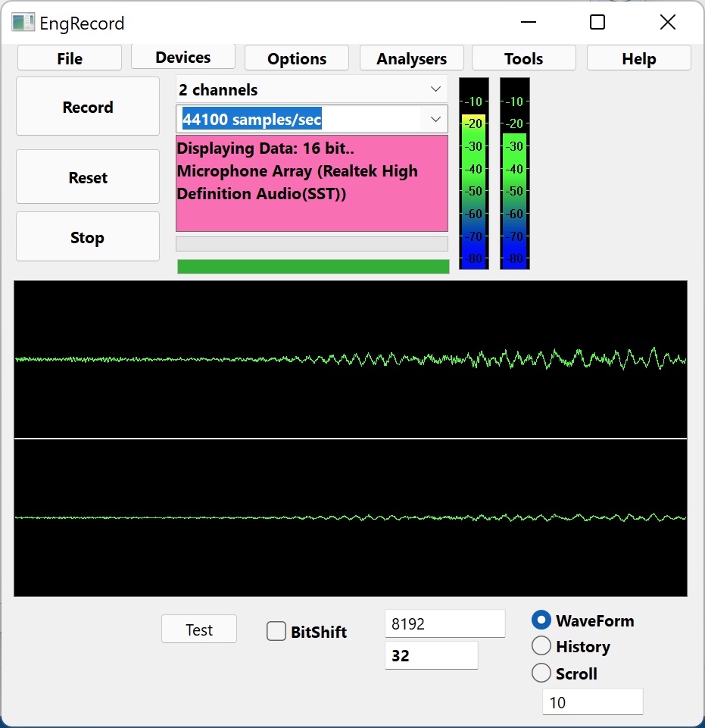
Task: Open the Tools menu
Action: pos(523,58)
